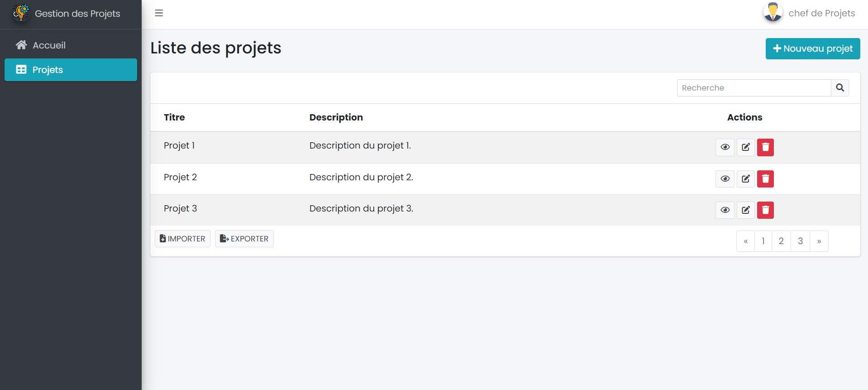
Task: Edit Projet 2 entry
Action: [x=746, y=179]
